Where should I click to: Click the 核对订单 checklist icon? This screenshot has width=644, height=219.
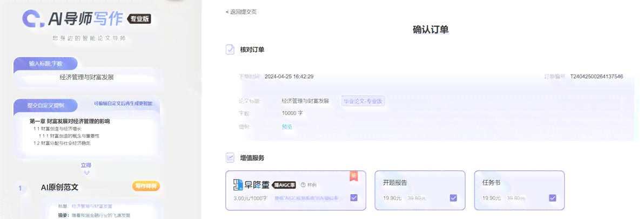click(230, 50)
